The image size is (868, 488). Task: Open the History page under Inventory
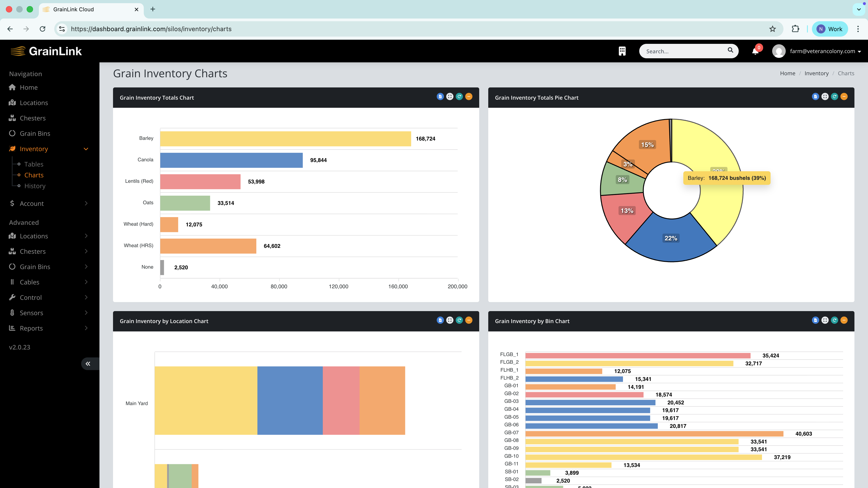pos(35,185)
